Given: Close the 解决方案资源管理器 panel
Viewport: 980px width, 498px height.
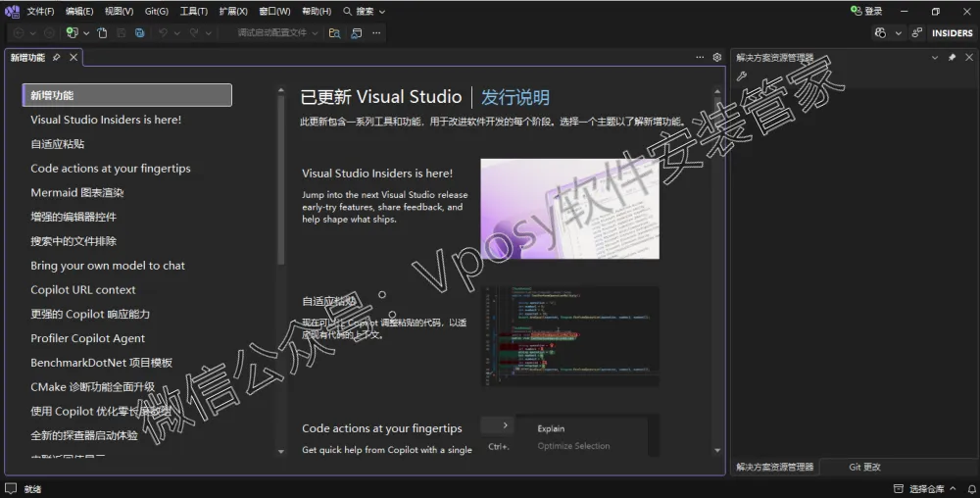Looking at the screenshot, I should pyautogui.click(x=969, y=58).
